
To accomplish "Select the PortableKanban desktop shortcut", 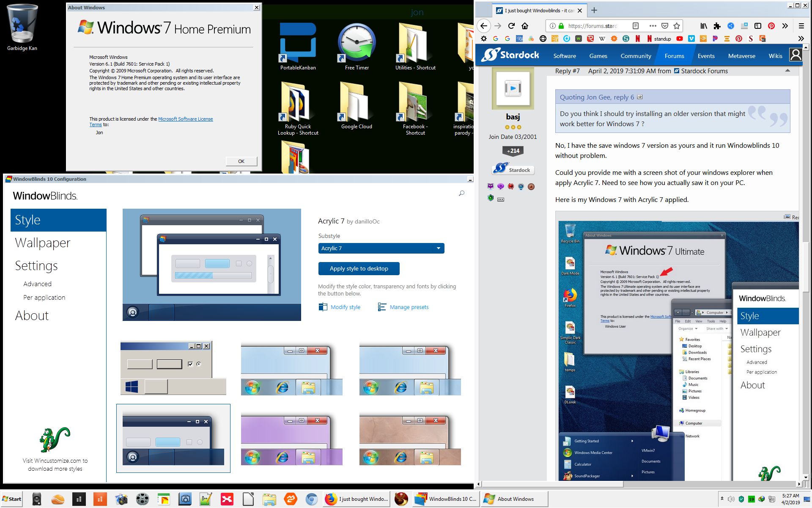I will (298, 46).
